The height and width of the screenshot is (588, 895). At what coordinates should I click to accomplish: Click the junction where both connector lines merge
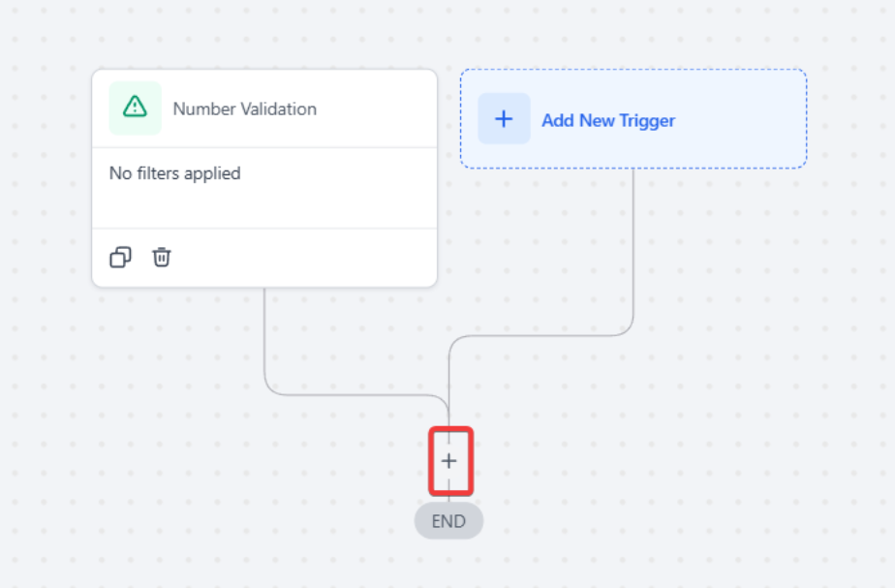[x=448, y=405]
